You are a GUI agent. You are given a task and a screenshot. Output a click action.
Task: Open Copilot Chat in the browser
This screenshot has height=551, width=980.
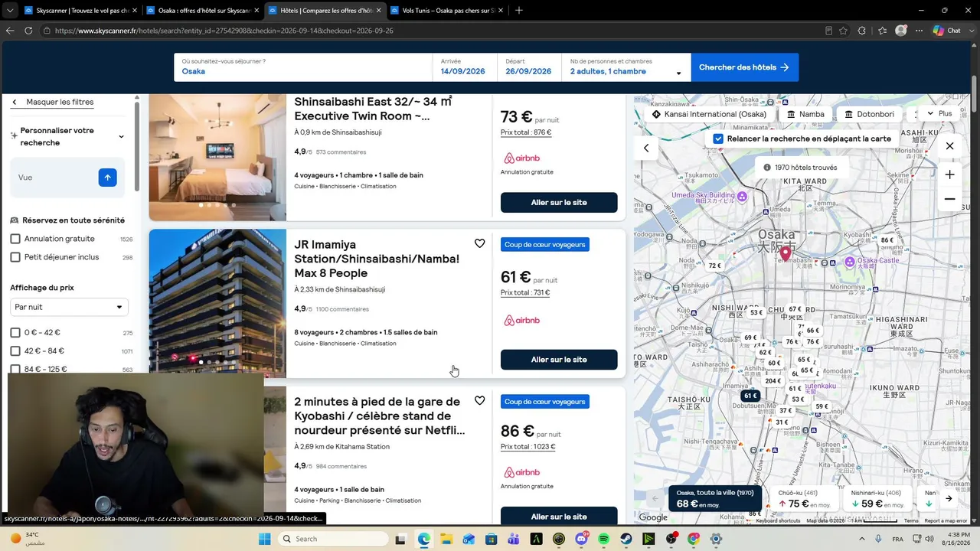point(947,31)
